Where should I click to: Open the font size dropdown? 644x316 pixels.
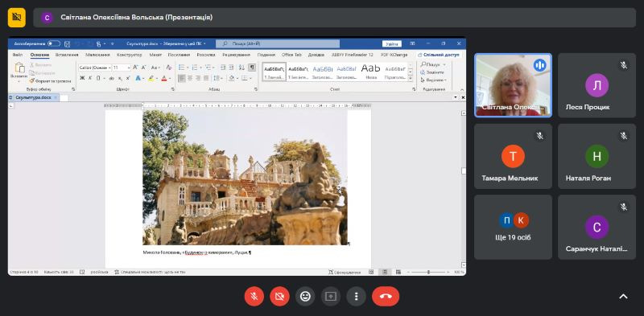point(129,68)
